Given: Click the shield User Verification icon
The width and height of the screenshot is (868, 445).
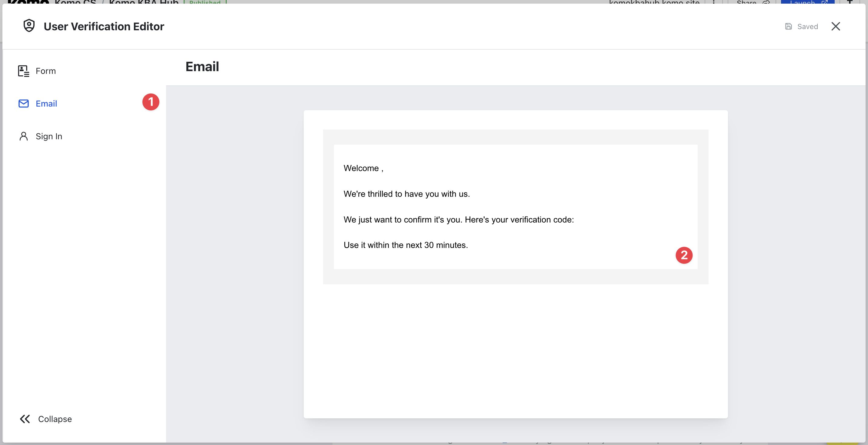Looking at the screenshot, I should click(29, 26).
